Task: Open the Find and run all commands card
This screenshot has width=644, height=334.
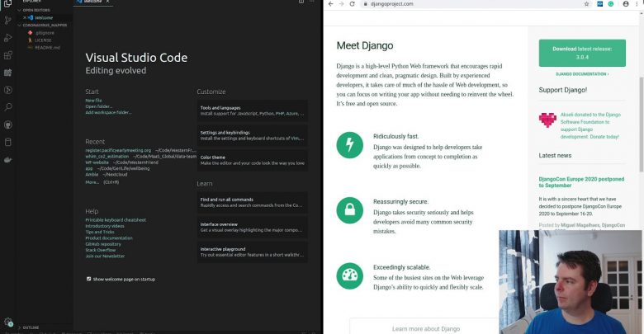Action: click(x=252, y=202)
